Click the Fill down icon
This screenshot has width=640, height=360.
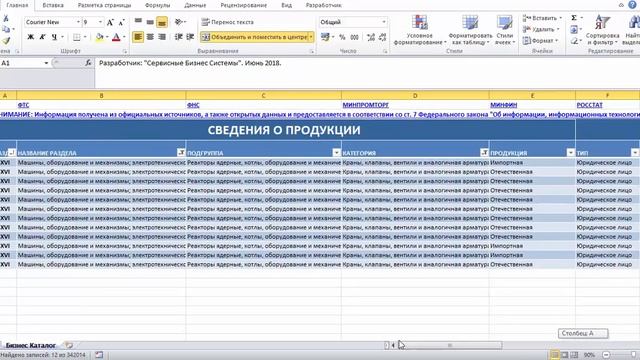click(574, 29)
